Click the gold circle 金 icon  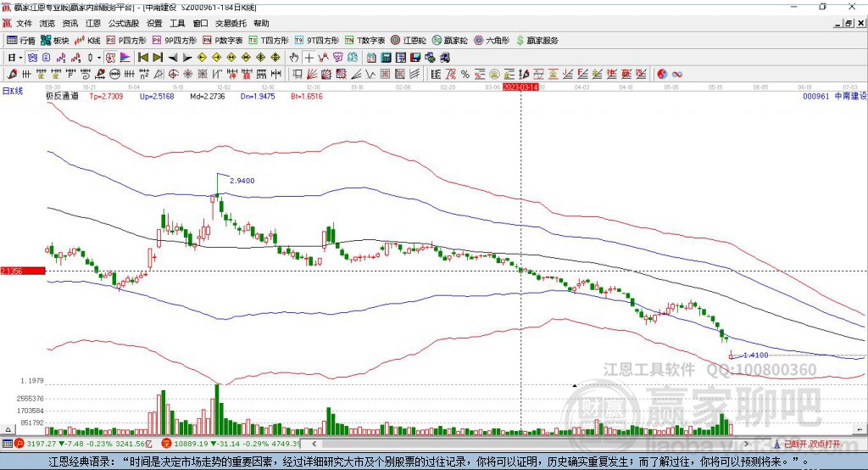(x=493, y=74)
